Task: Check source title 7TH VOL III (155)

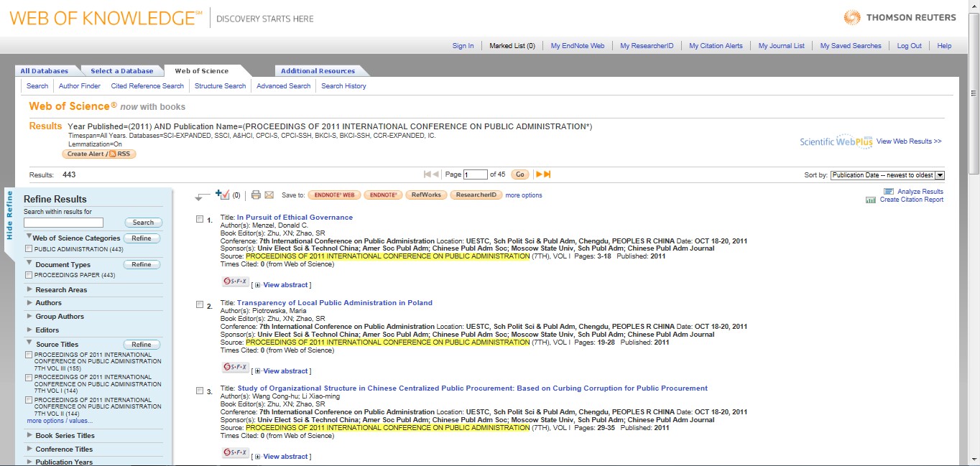Action: pyautogui.click(x=29, y=355)
